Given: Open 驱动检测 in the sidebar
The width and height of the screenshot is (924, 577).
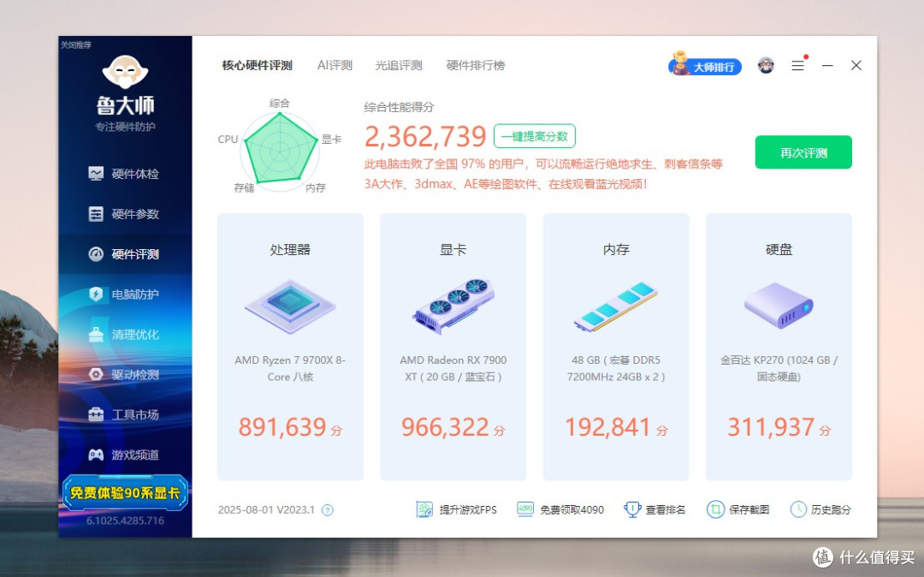Looking at the screenshot, I should pyautogui.click(x=124, y=374).
